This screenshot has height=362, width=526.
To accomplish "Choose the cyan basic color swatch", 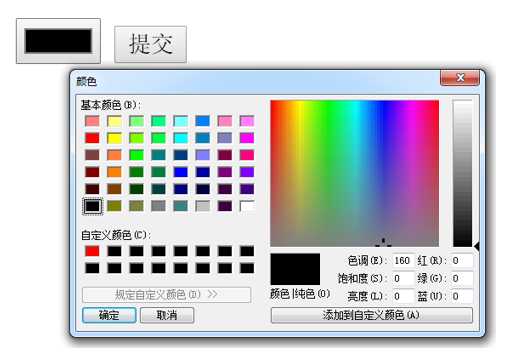I will (x=181, y=138).
